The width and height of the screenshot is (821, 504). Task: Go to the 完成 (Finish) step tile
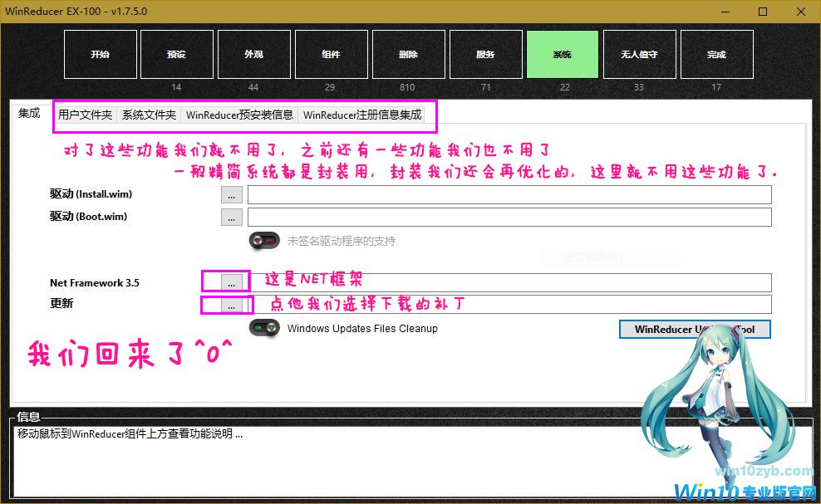716,55
